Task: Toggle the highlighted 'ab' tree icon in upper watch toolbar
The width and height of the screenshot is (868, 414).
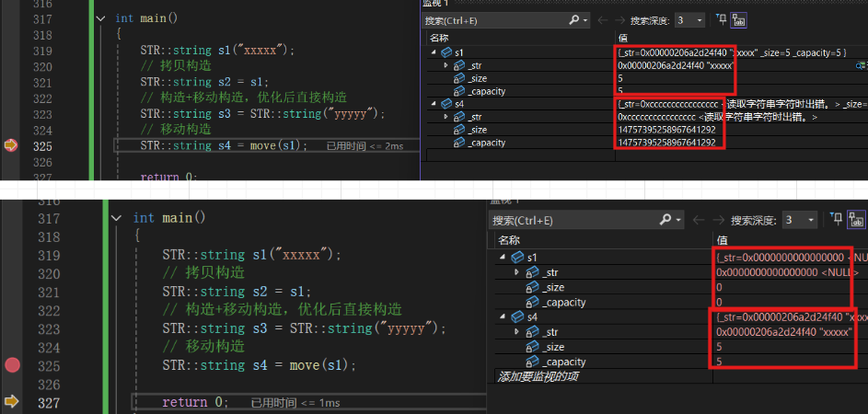Action: point(738,20)
